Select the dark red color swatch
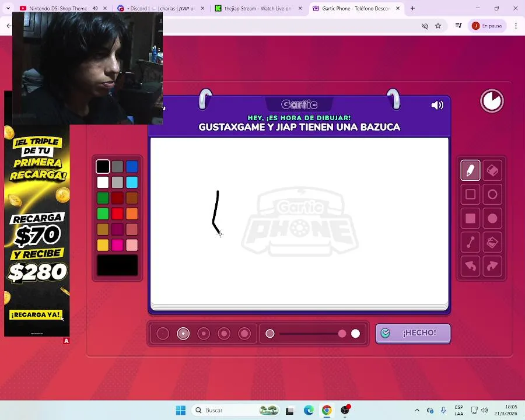Viewport: 525px width, 420px height. click(117, 198)
